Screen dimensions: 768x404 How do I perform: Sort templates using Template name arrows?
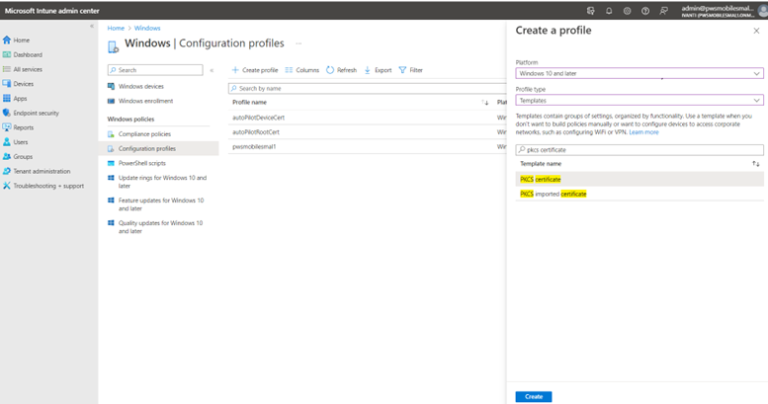[x=756, y=164]
